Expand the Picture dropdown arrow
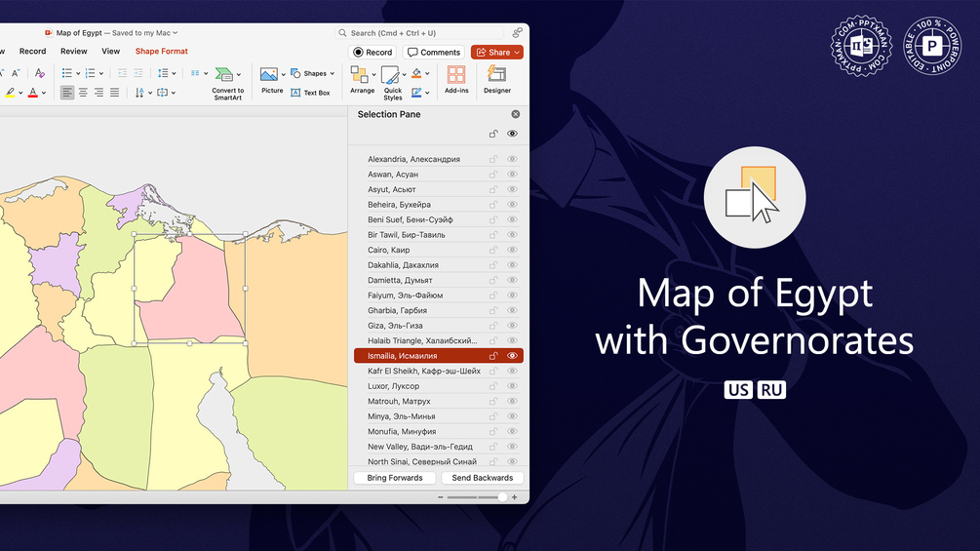 283,74
